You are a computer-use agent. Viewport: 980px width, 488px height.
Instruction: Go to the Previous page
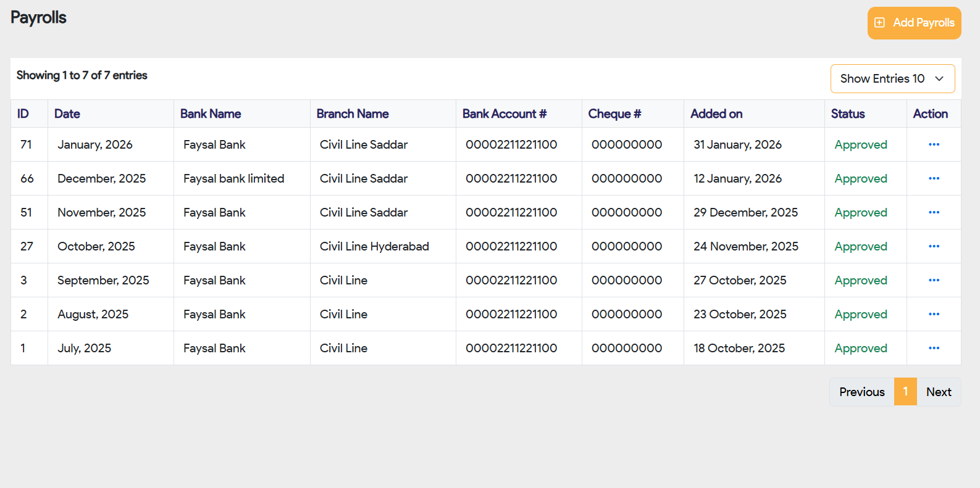(861, 392)
